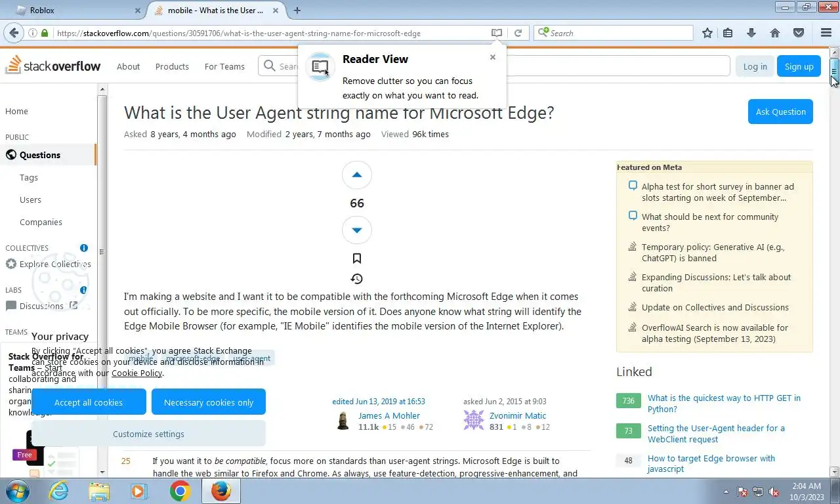840x504 pixels.
Task: Open the Products menu
Action: tap(172, 66)
